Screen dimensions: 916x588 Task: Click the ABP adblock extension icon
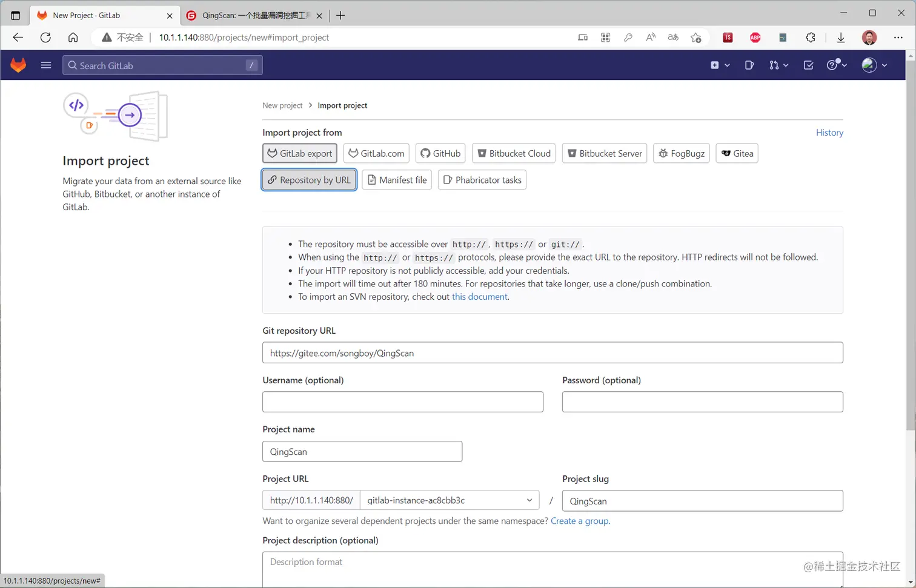tap(755, 38)
